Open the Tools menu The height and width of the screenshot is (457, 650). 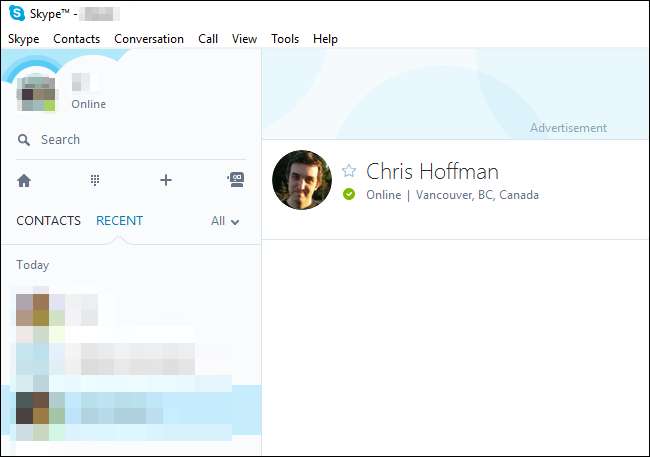point(285,39)
